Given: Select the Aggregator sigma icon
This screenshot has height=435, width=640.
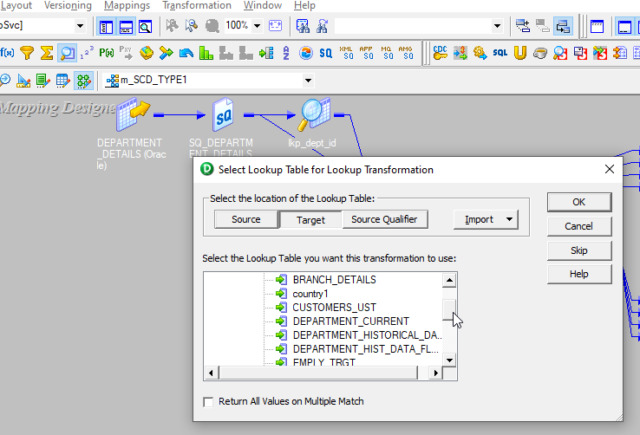Looking at the screenshot, I should pyautogui.click(x=46, y=52).
